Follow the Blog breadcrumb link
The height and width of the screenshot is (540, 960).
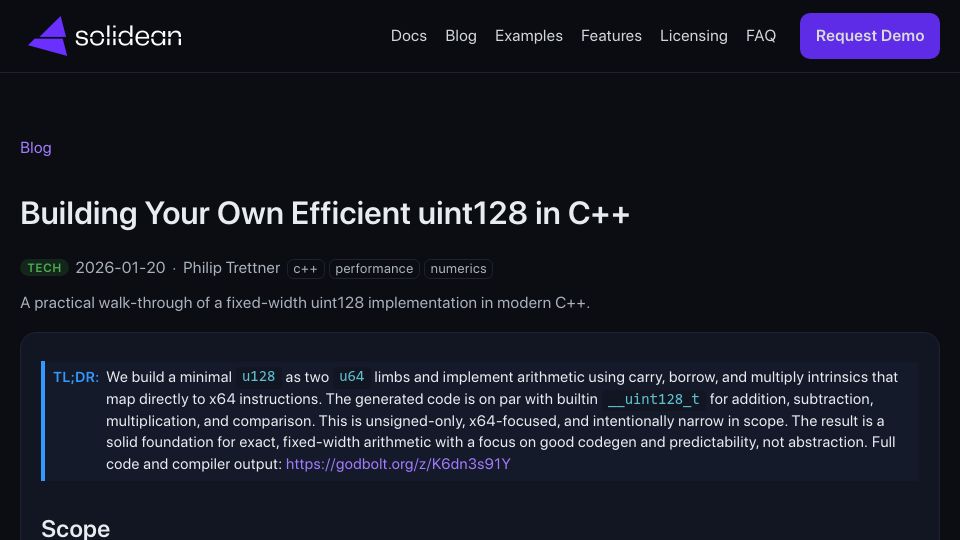[x=36, y=148]
